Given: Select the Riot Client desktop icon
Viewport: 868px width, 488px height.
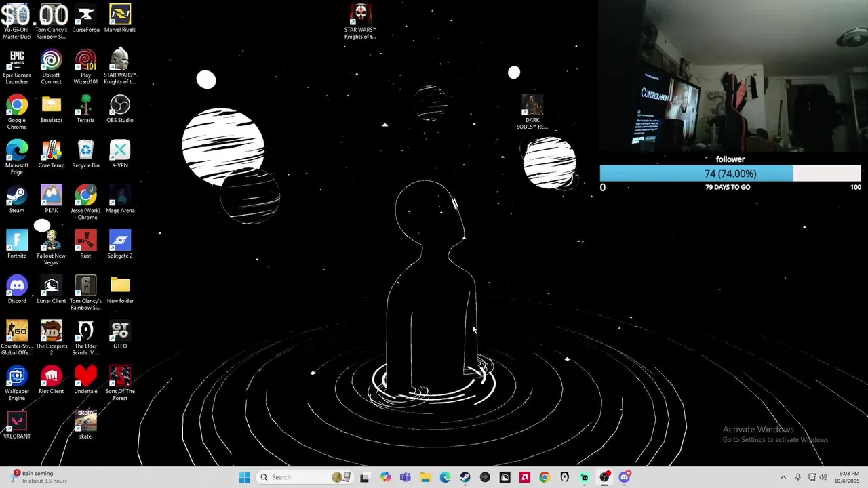Looking at the screenshot, I should coord(52,380).
